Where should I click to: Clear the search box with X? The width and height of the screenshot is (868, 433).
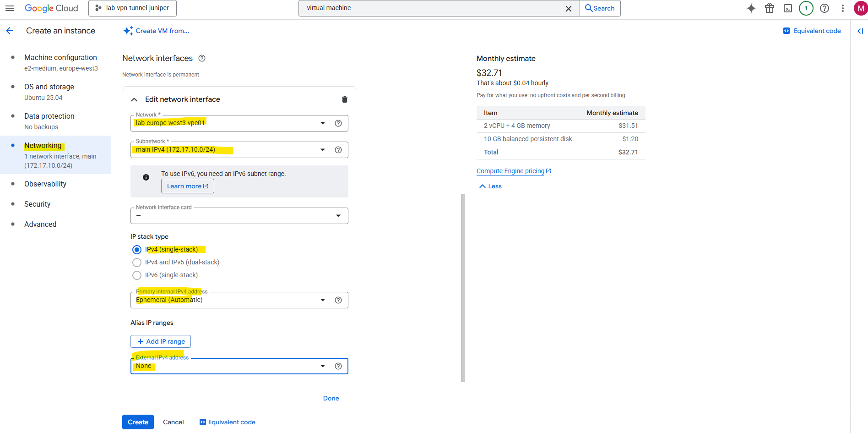pos(569,8)
